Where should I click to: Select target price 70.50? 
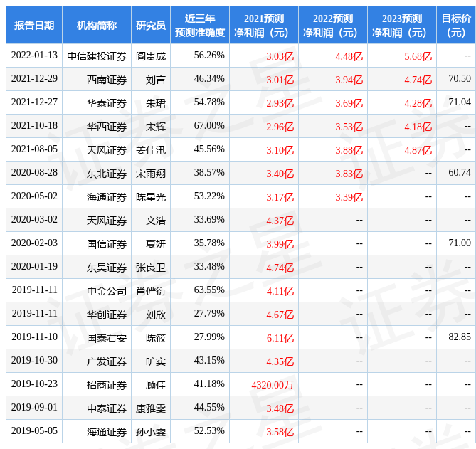click(x=460, y=78)
